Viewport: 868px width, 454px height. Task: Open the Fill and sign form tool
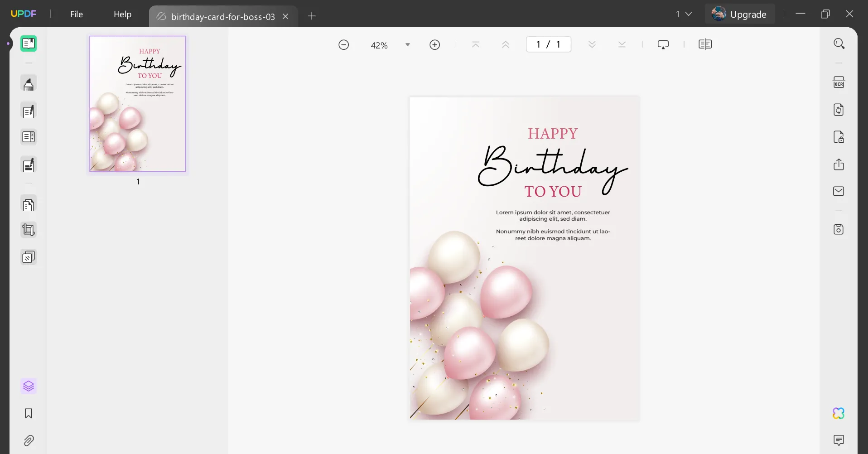(29, 165)
